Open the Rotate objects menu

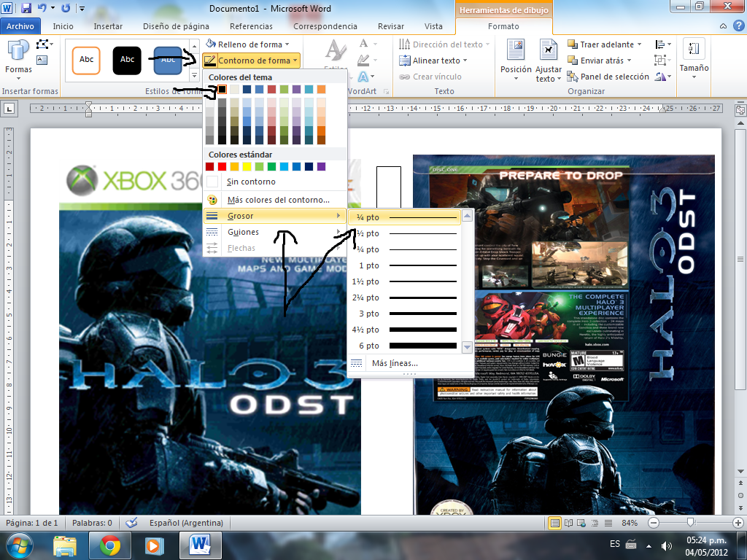tap(662, 76)
